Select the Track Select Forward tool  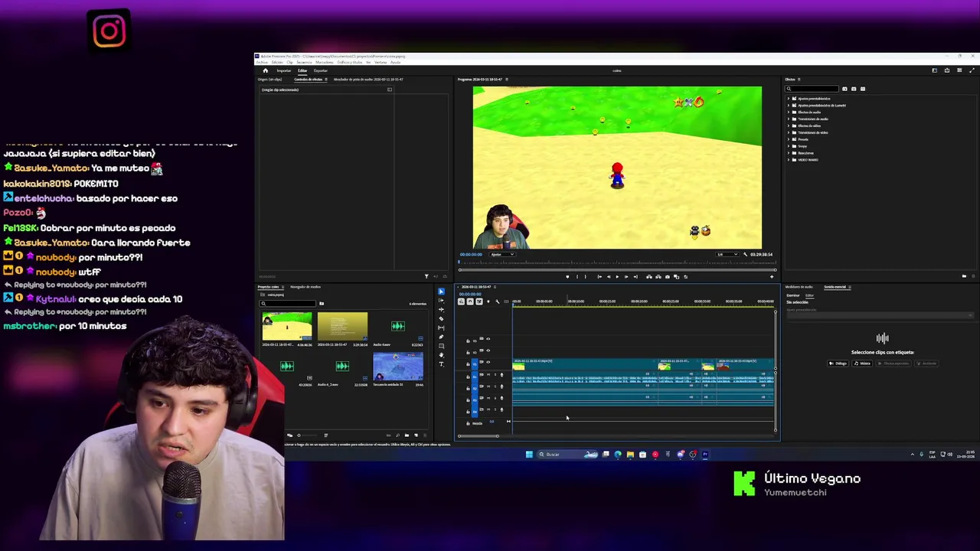coord(441,301)
